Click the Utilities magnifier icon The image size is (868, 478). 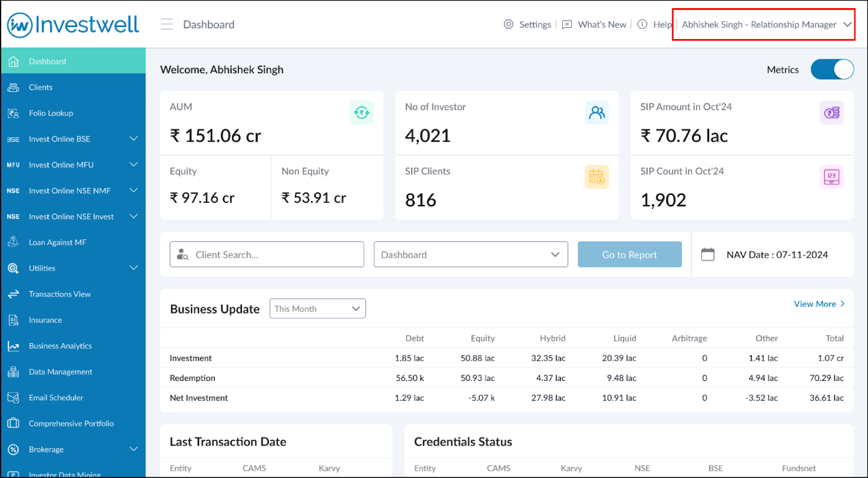point(14,268)
